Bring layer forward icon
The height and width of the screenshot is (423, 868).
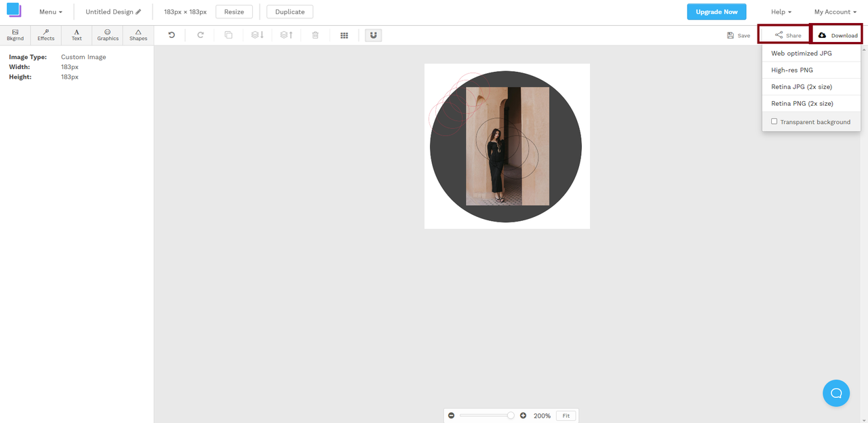coord(287,35)
